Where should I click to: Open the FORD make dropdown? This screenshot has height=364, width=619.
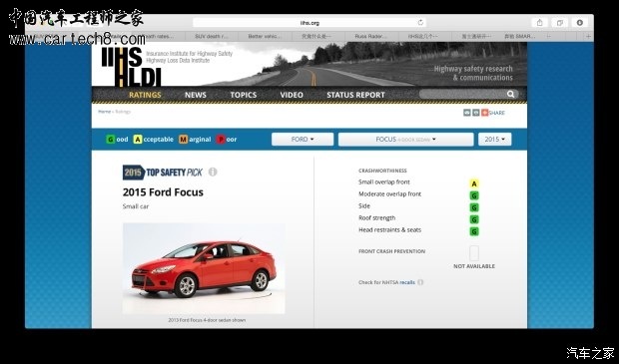tap(303, 140)
